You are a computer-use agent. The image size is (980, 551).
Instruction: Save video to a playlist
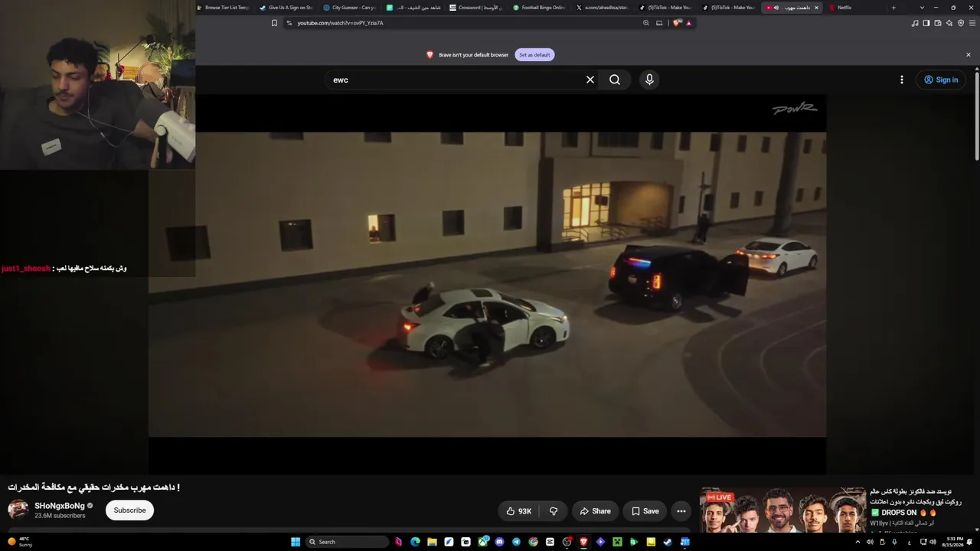click(x=645, y=511)
